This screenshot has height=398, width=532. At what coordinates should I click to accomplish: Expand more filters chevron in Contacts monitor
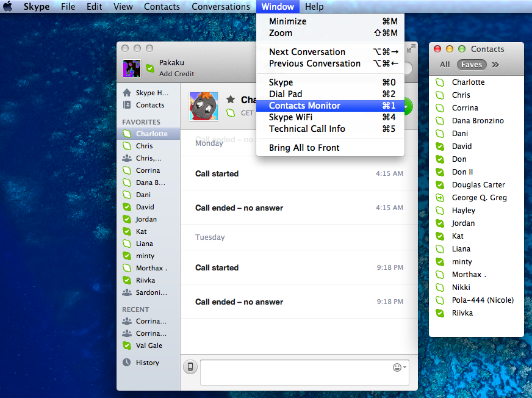point(495,65)
